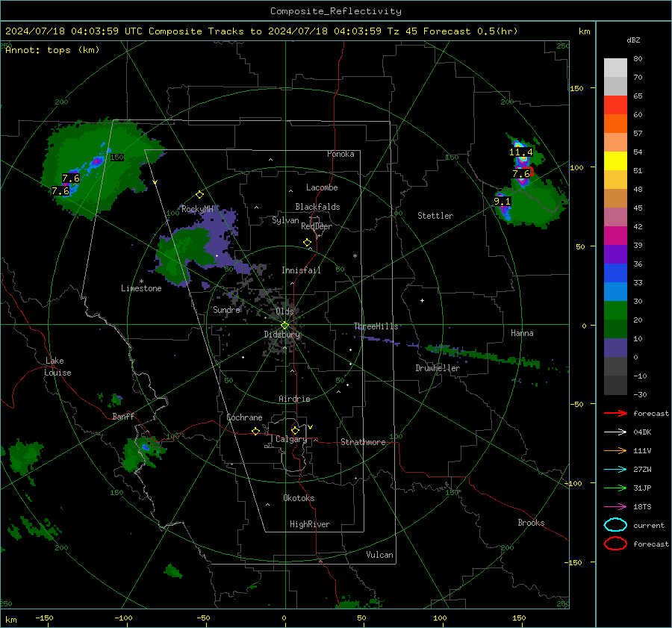Viewport: 672px width, 628px height.
Task: Click the HighRiver map label
Action: click(310, 524)
